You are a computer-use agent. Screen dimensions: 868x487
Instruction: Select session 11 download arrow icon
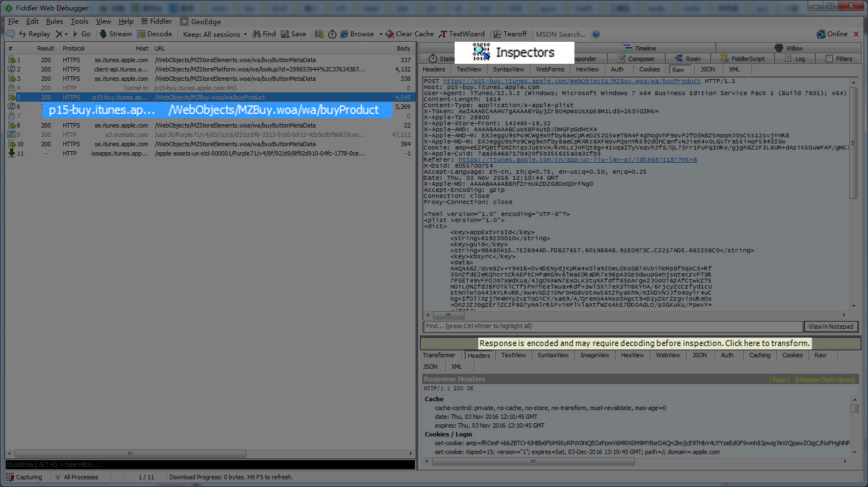pos(11,153)
